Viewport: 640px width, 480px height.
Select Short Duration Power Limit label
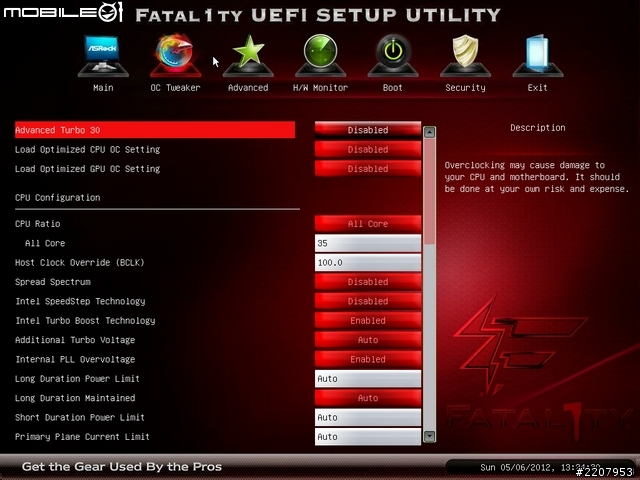click(x=80, y=418)
